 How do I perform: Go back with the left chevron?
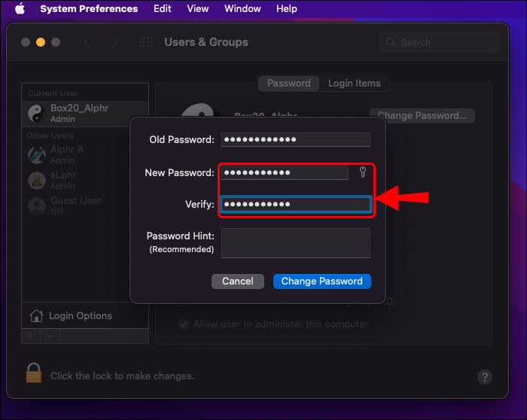pos(87,43)
